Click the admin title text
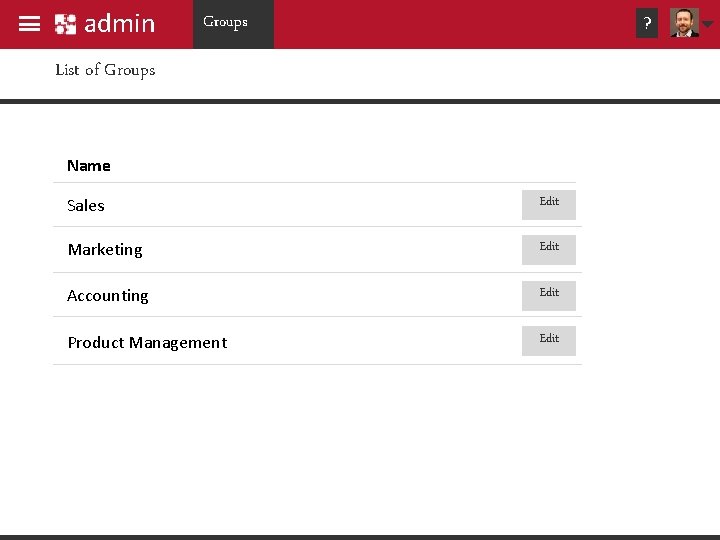 tap(120, 24)
